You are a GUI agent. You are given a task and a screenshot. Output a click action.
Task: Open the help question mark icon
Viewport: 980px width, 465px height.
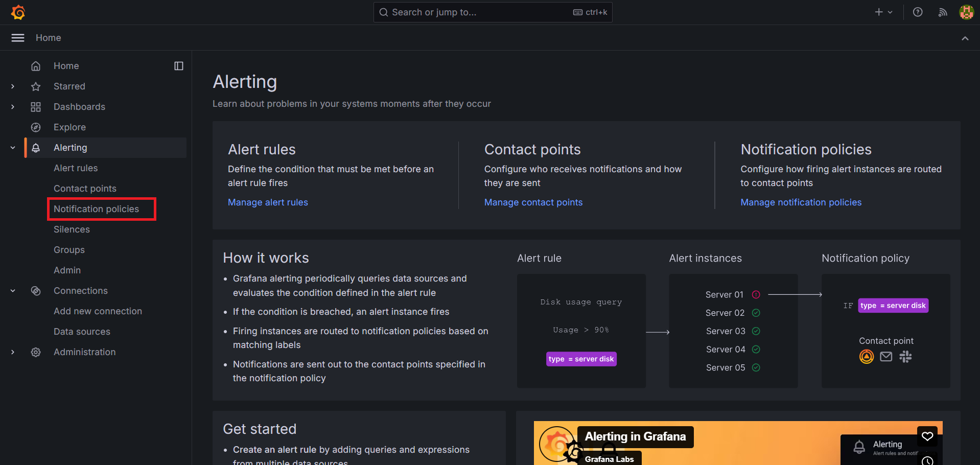pos(918,12)
